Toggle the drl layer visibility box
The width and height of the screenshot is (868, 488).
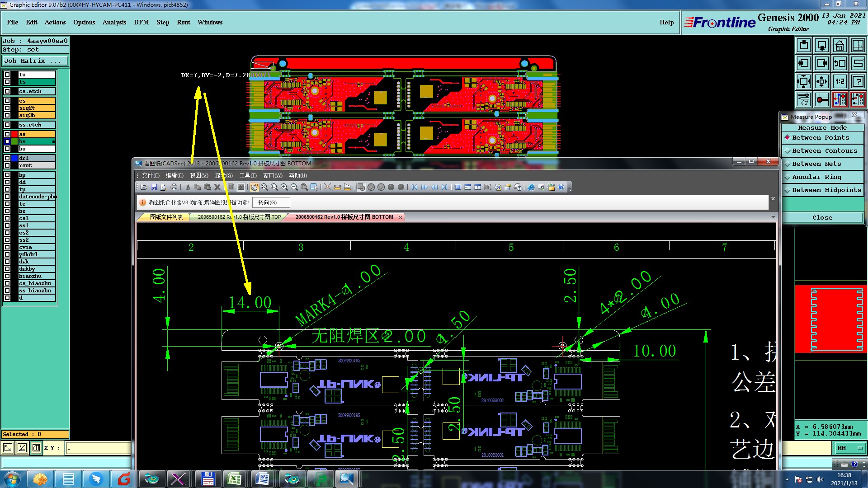pos(7,158)
